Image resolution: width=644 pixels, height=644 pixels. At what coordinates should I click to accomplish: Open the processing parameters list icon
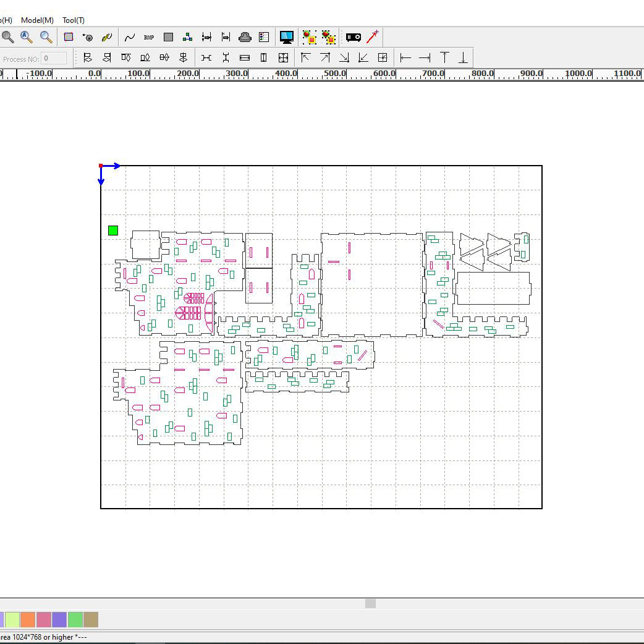(264, 37)
